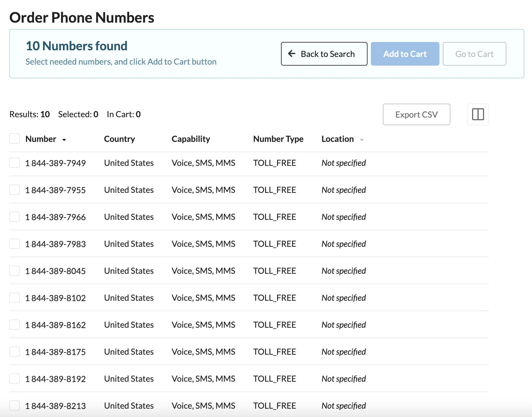Image resolution: width=532 pixels, height=417 pixels.
Task: Click the Back to Search button
Action: [324, 54]
